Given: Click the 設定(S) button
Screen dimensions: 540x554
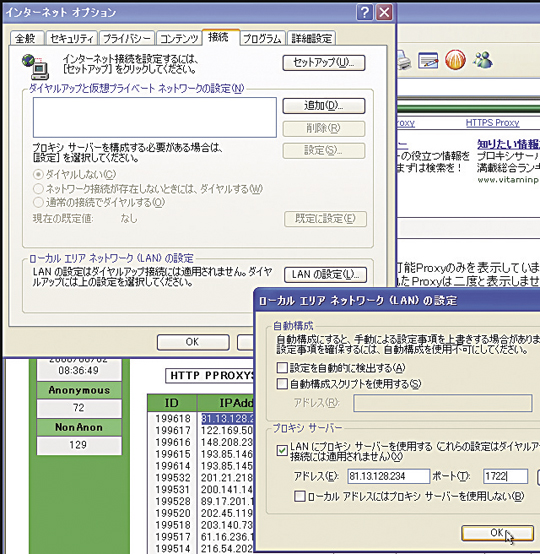Looking at the screenshot, I should point(324,151).
